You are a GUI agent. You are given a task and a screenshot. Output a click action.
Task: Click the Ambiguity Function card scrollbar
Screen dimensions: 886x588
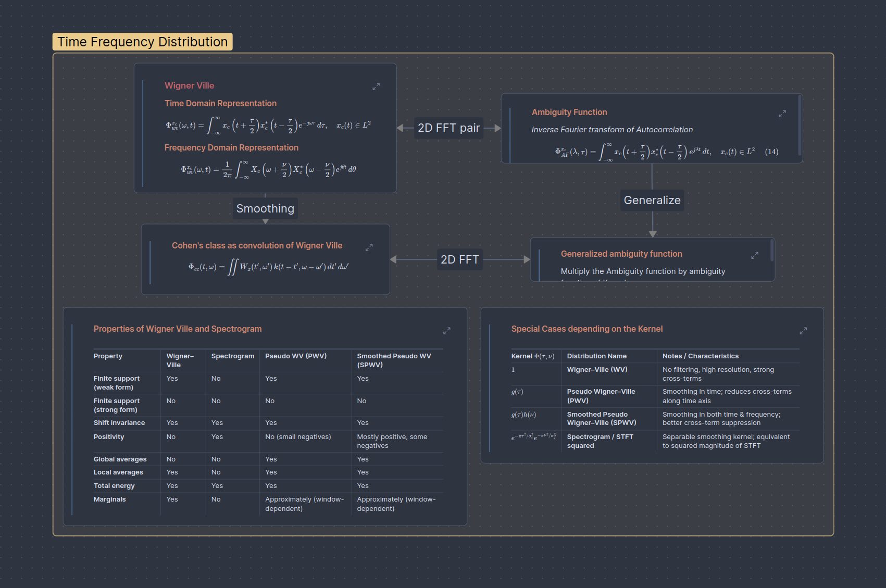click(800, 128)
